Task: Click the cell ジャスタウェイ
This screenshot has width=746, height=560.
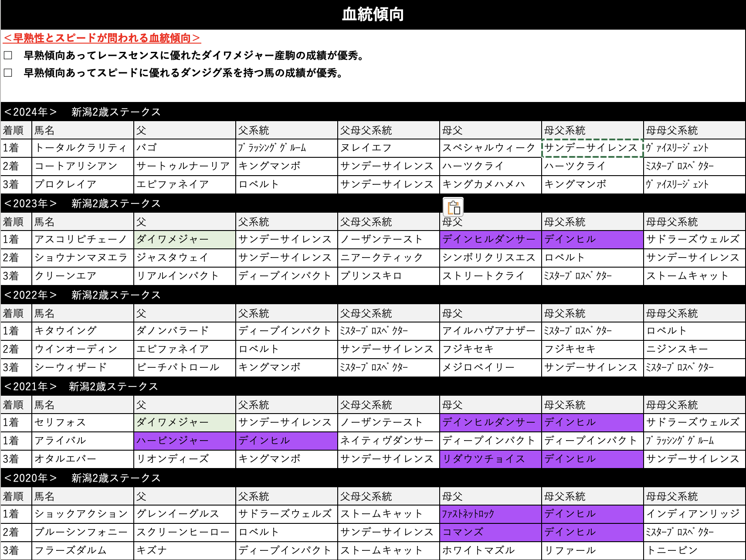Action: click(185, 258)
